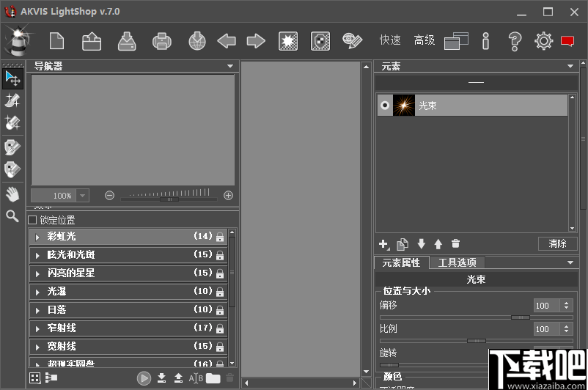
Task: Click the checkered square toolbar icon
Action: [x=320, y=41]
